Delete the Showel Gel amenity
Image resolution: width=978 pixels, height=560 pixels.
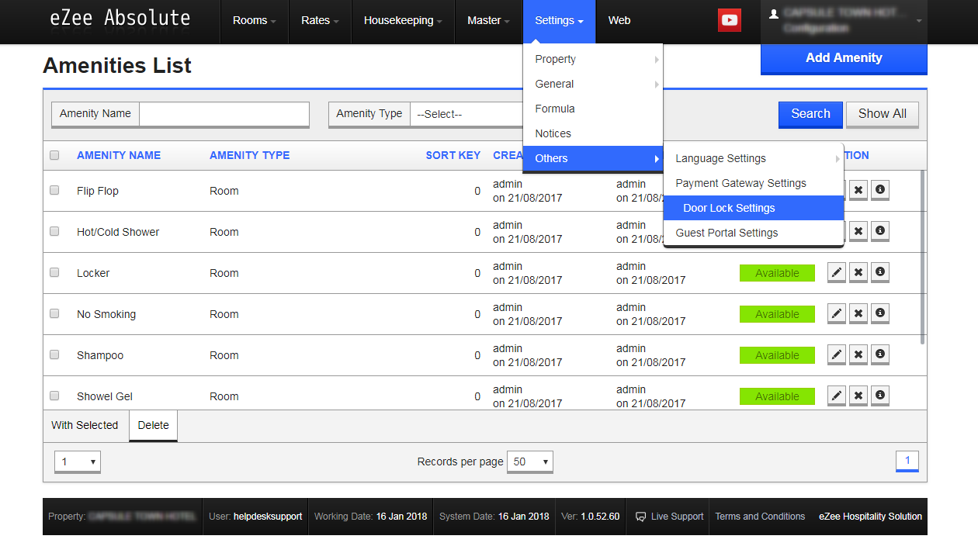(x=858, y=396)
